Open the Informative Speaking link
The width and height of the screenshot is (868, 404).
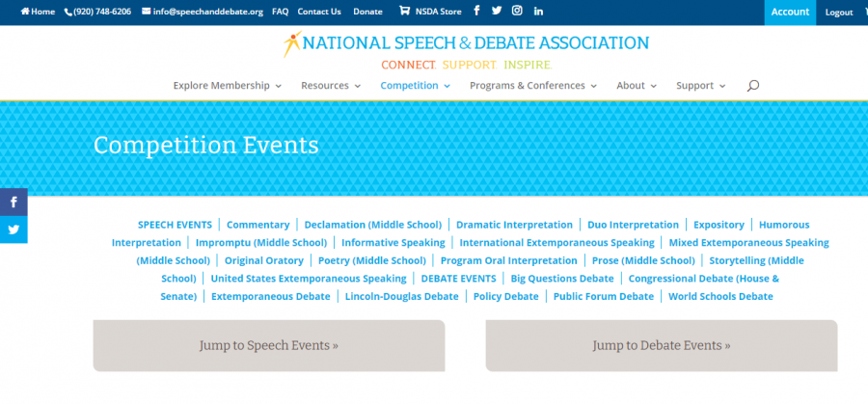click(393, 242)
